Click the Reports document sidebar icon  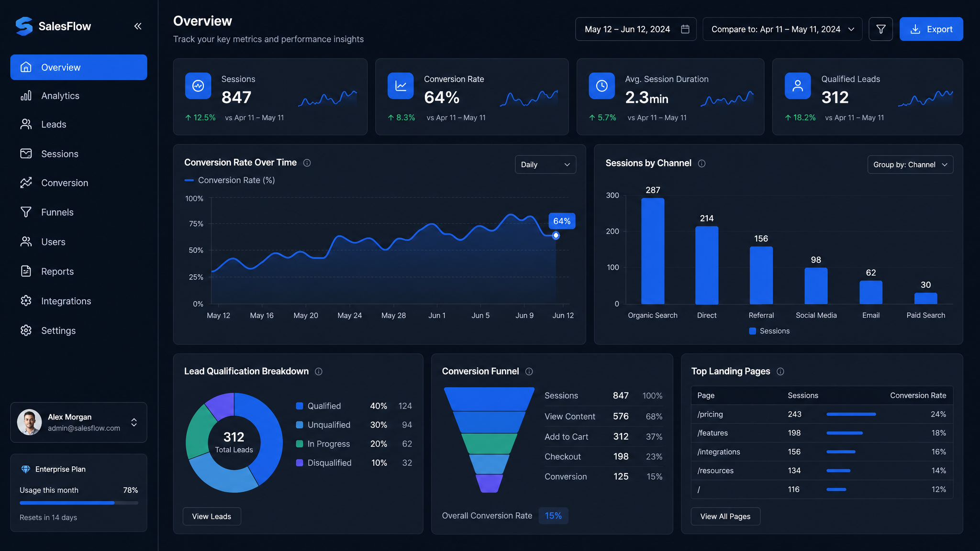26,271
